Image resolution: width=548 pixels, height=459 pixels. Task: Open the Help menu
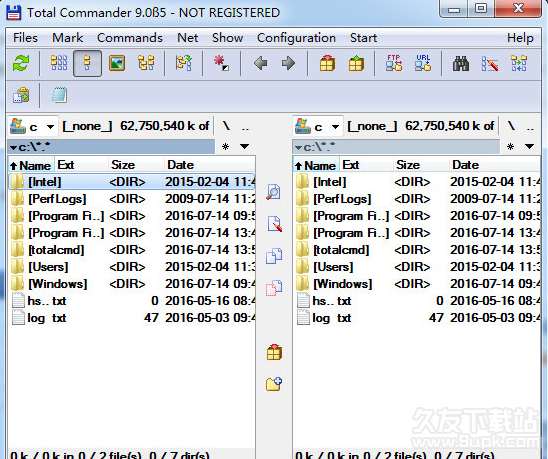click(x=520, y=38)
